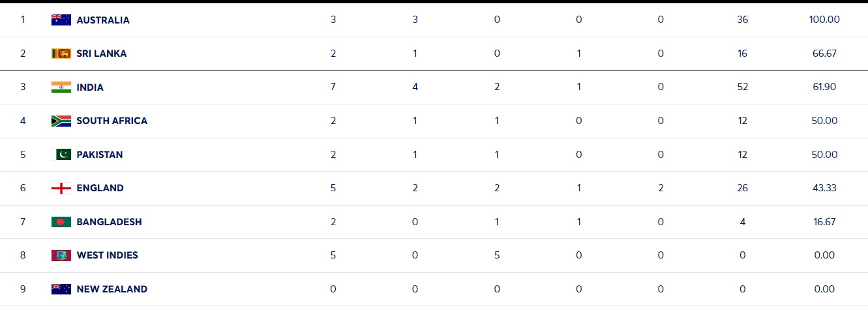Open the PAKISTAN team name link
The height and width of the screenshot is (314, 868).
(100, 155)
